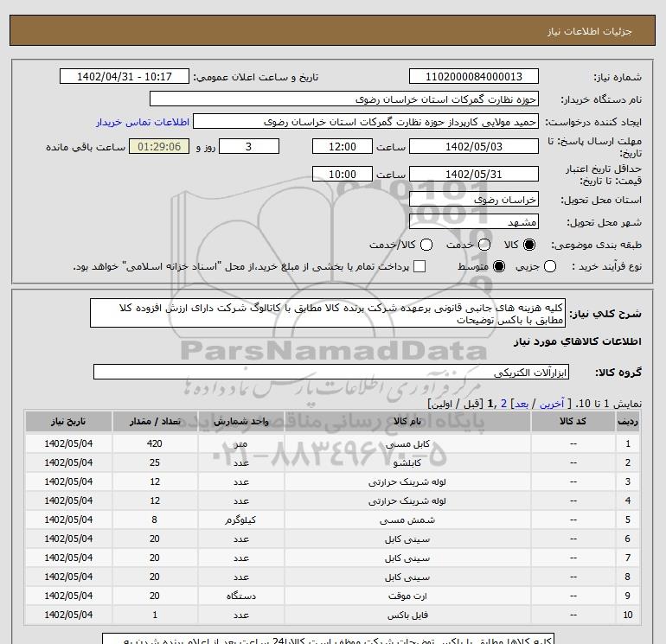Click date 1402/05/04 in row 10
Image resolution: width=666 pixels, height=644 pixels.
(68, 615)
